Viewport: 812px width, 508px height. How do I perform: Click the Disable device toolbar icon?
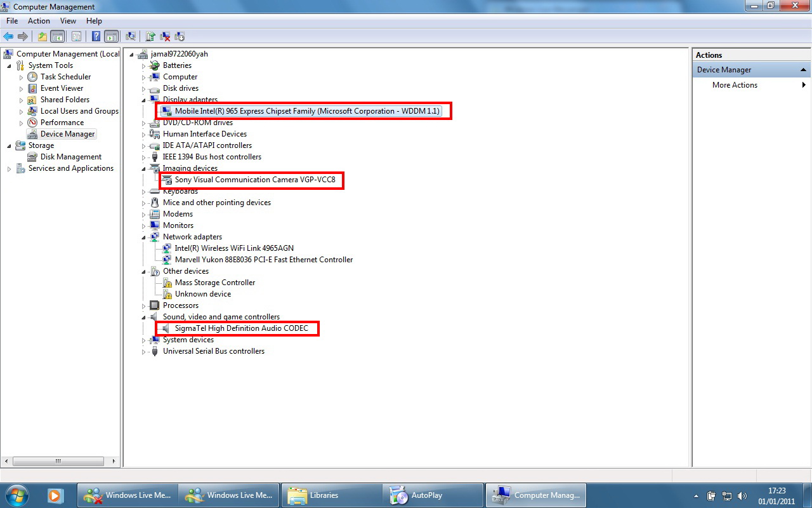(x=180, y=36)
